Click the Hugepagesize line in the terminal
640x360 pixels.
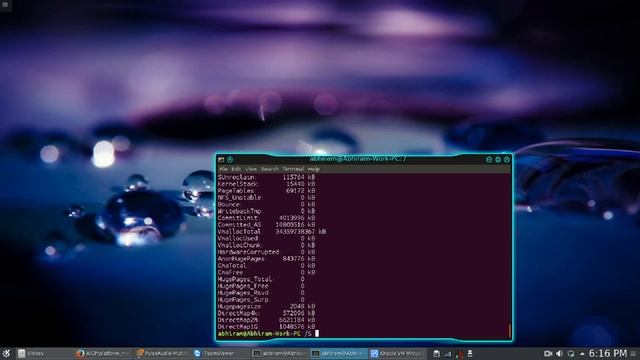coord(266,307)
